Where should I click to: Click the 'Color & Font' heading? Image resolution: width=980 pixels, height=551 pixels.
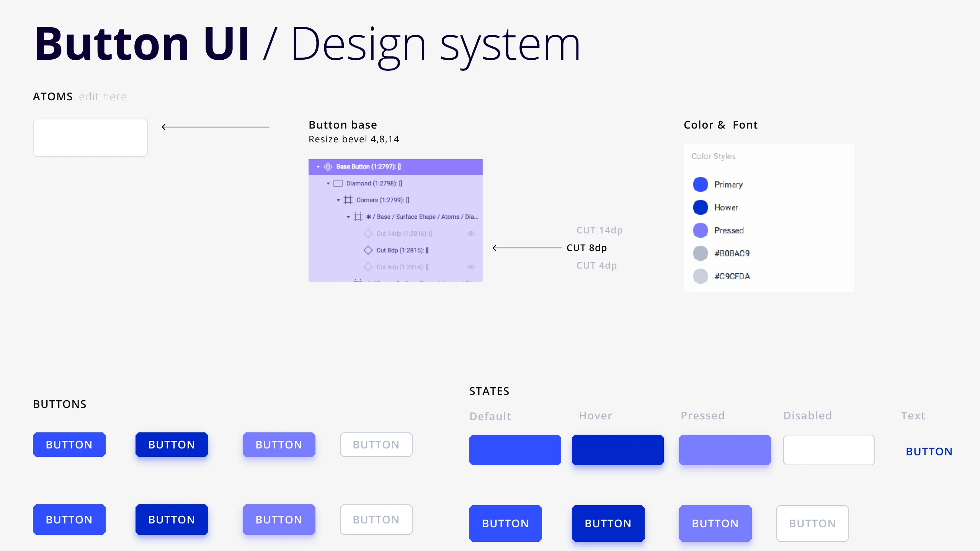click(721, 125)
